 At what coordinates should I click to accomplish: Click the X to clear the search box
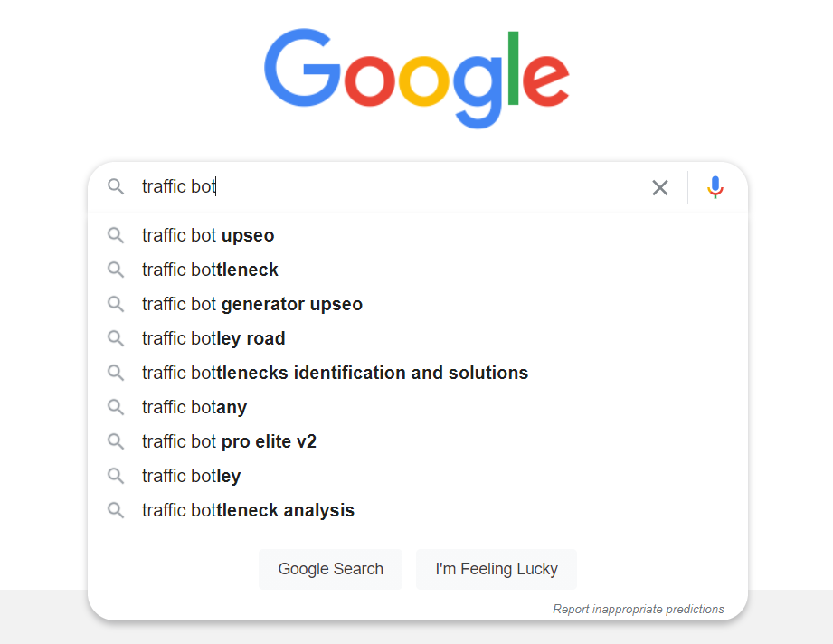coord(659,187)
